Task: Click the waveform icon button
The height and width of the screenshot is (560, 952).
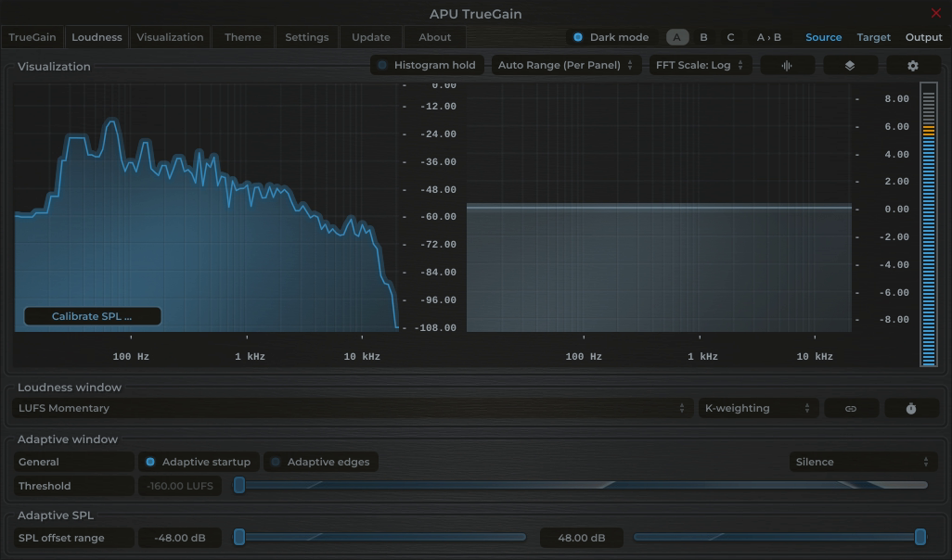Action: pos(787,66)
